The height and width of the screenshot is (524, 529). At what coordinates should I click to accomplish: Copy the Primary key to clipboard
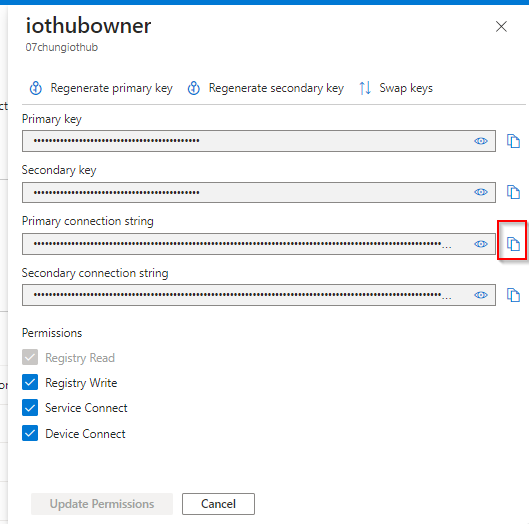[x=513, y=141]
